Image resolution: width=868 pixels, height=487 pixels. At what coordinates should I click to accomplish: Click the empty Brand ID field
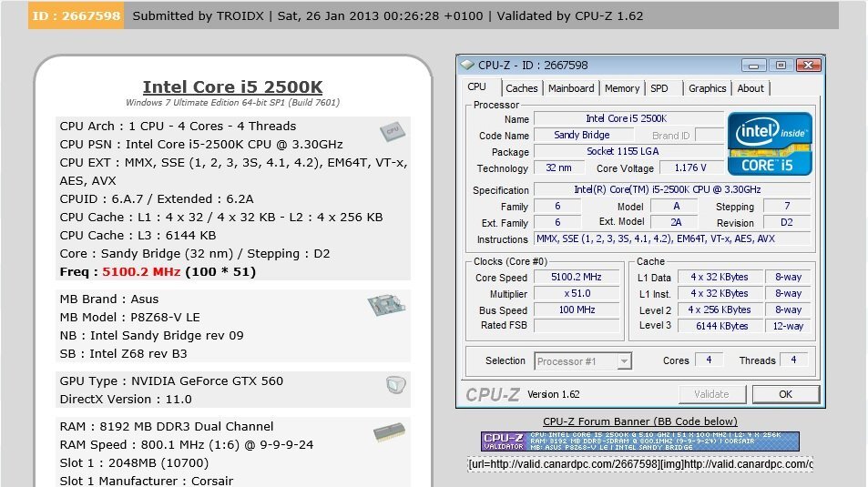click(x=710, y=135)
